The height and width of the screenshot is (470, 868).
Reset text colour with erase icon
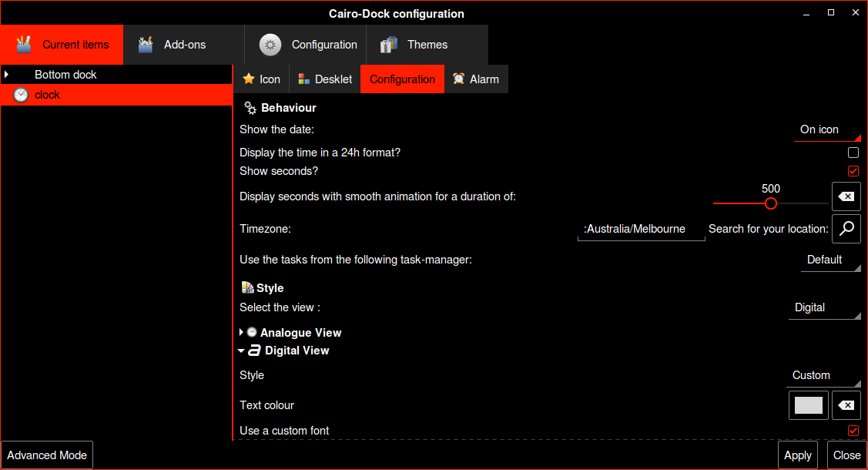point(846,405)
